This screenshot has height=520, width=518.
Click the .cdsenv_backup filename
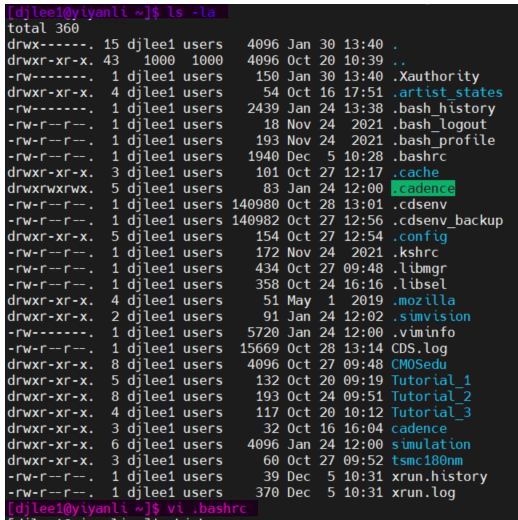[447, 221]
